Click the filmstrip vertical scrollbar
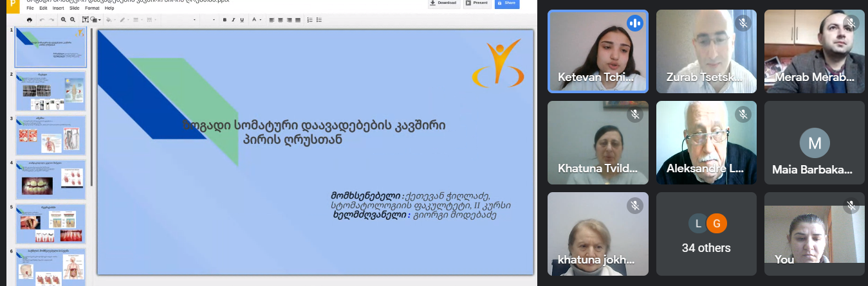 click(92, 107)
